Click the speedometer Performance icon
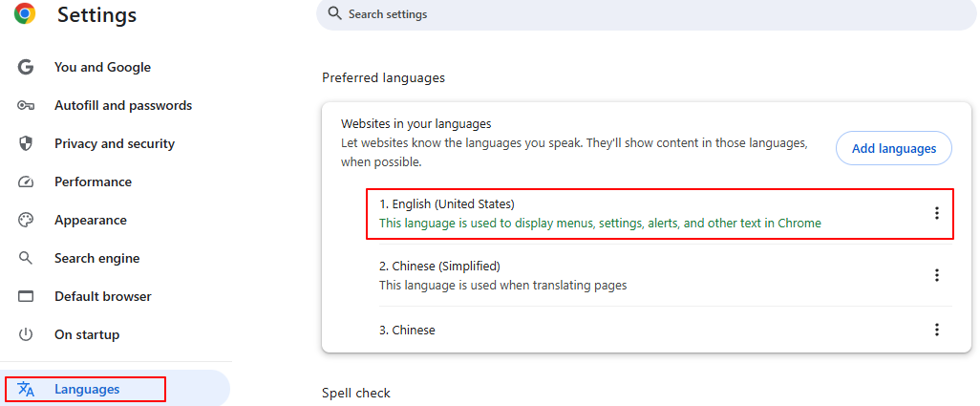 click(25, 182)
